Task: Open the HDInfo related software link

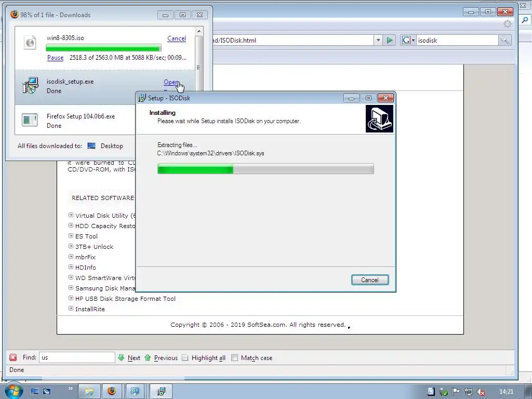Action: 86,268
